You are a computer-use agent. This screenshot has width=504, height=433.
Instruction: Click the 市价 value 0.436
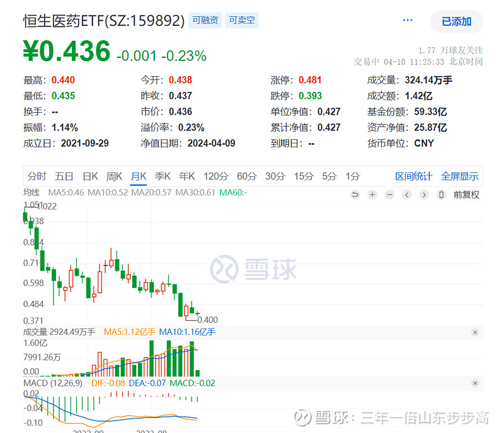(x=180, y=111)
